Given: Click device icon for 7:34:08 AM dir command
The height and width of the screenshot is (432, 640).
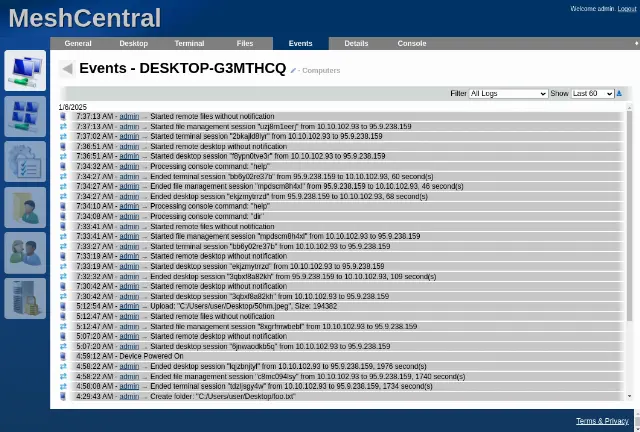Looking at the screenshot, I should pyautogui.click(x=63, y=216).
